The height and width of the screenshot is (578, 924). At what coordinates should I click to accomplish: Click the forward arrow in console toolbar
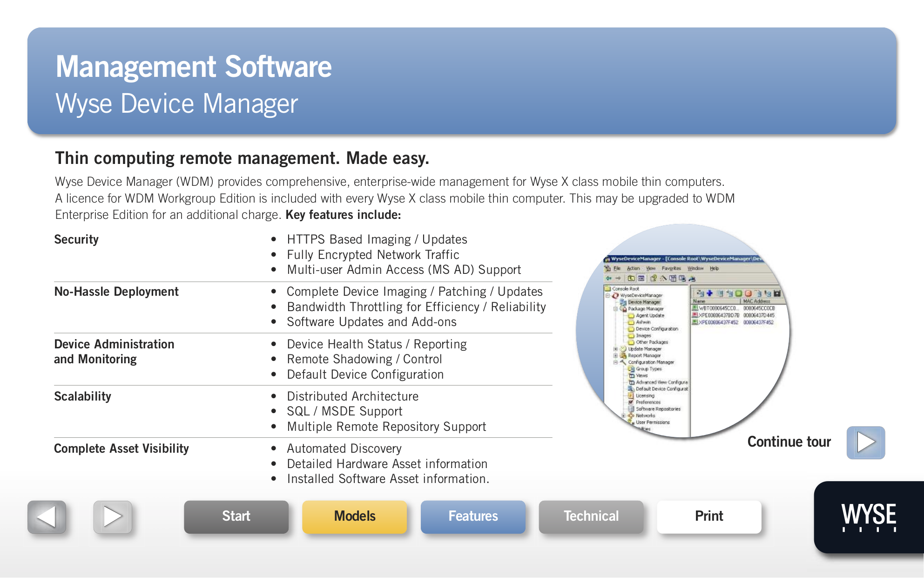[617, 278]
